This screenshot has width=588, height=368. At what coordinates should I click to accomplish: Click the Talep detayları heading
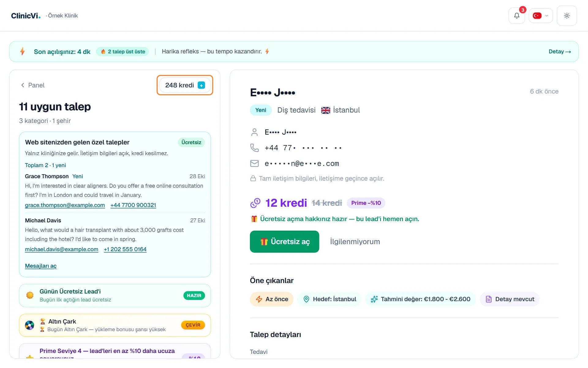coord(275,335)
